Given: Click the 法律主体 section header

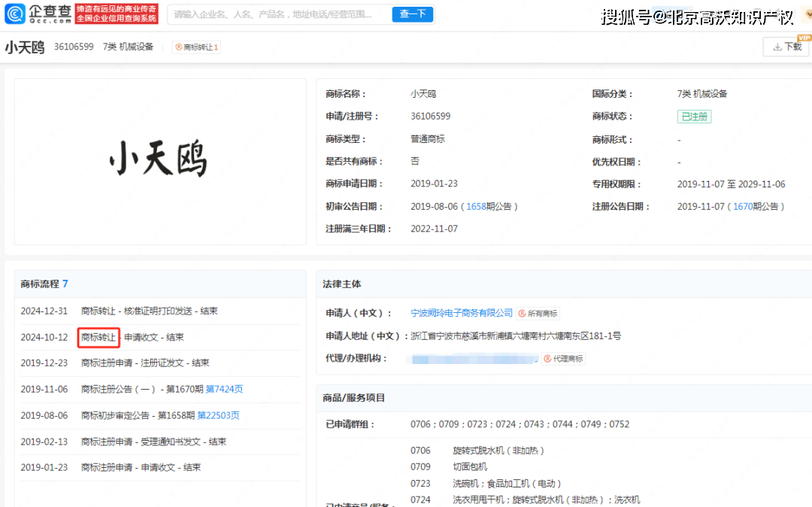Looking at the screenshot, I should coord(343,284).
